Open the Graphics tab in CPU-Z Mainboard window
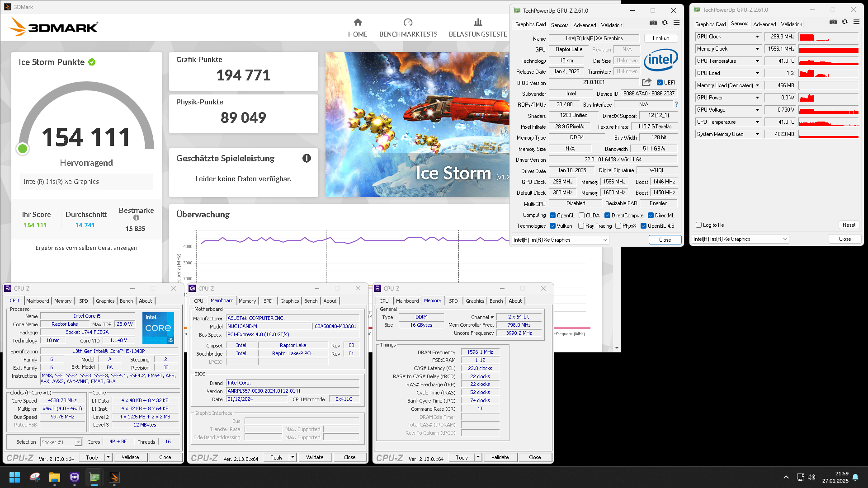 tap(289, 301)
